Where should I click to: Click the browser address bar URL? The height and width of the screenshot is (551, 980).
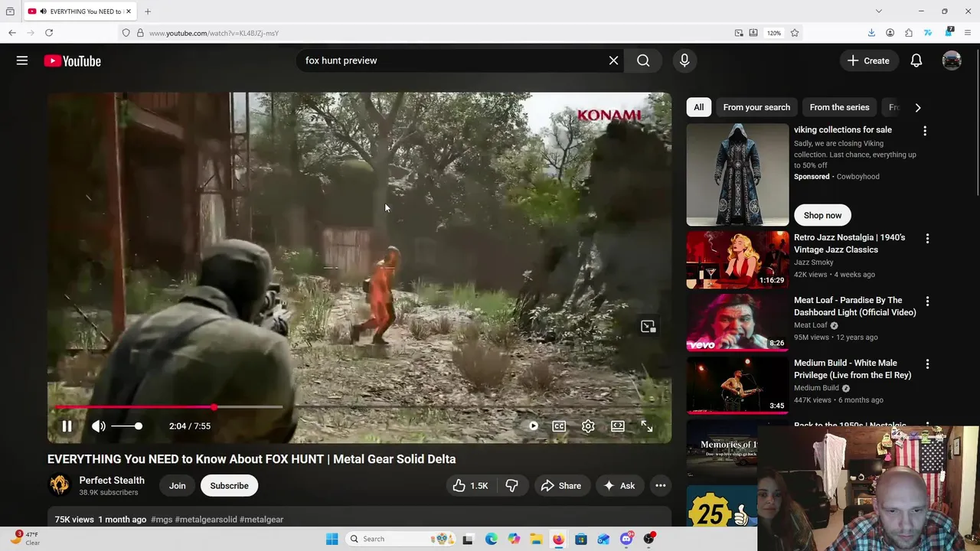point(214,33)
